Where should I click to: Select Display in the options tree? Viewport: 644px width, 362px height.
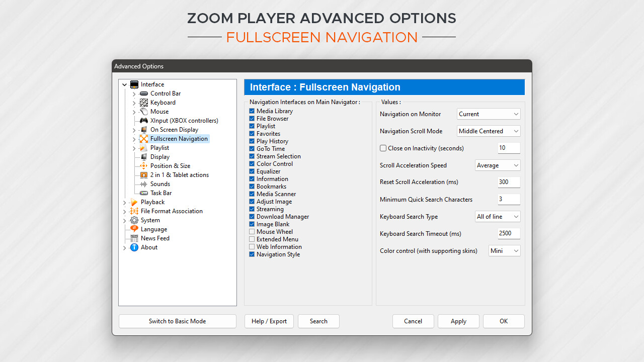(160, 157)
